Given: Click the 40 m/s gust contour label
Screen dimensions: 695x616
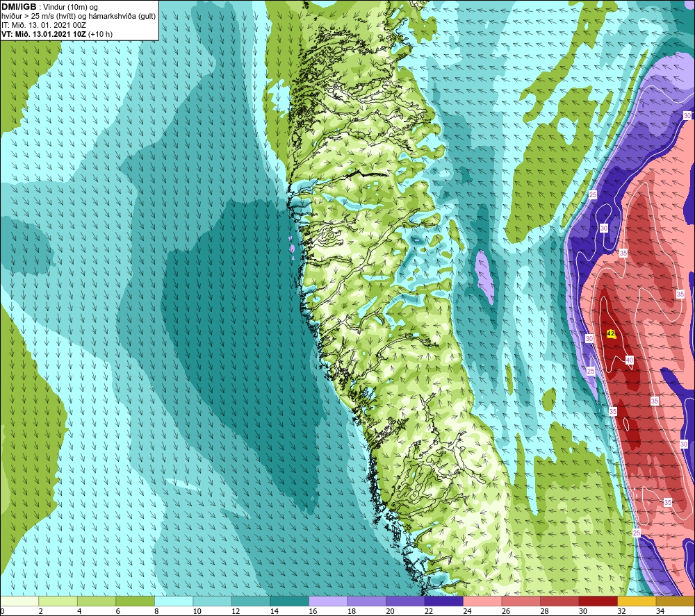Looking at the screenshot, I should [630, 360].
